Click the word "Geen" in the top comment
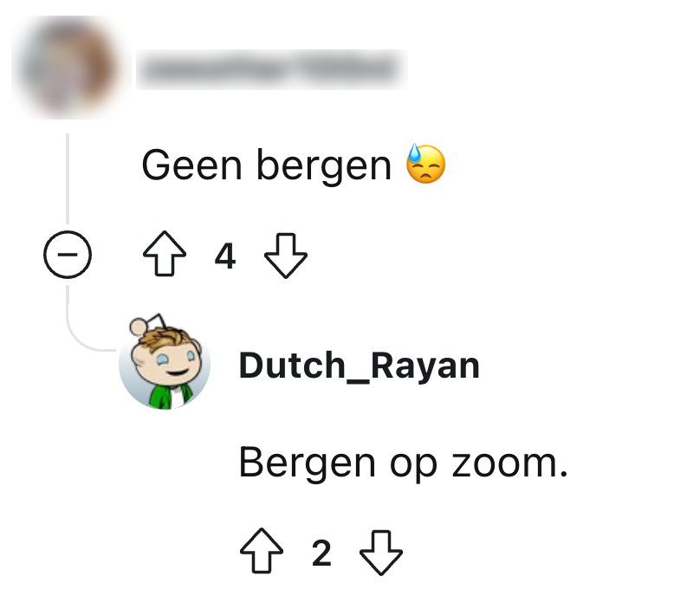700x596 pixels. pos(192,165)
